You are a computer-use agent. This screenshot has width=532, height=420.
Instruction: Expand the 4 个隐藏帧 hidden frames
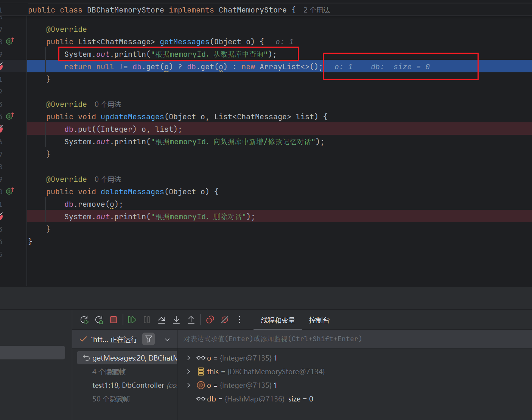click(109, 372)
